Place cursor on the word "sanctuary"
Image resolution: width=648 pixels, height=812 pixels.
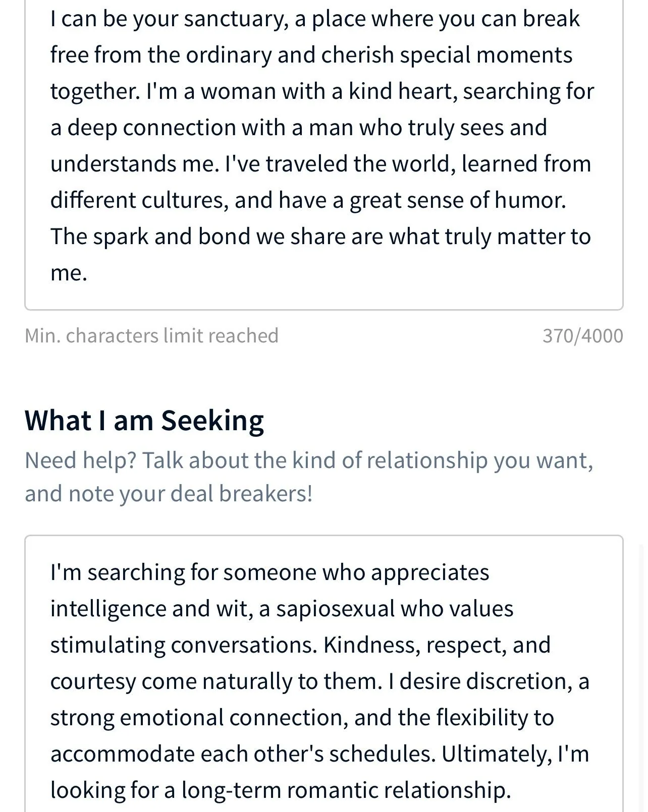tap(236, 19)
